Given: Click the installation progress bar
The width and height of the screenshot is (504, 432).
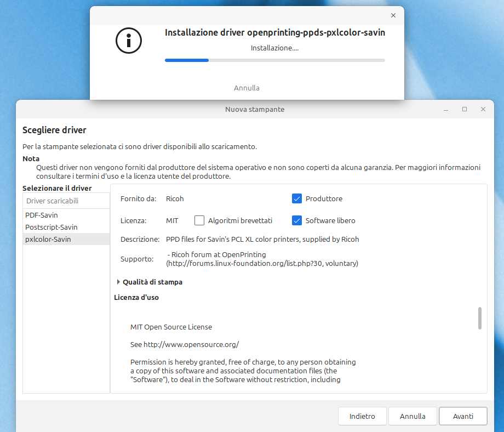Looking at the screenshot, I should click(275, 60).
